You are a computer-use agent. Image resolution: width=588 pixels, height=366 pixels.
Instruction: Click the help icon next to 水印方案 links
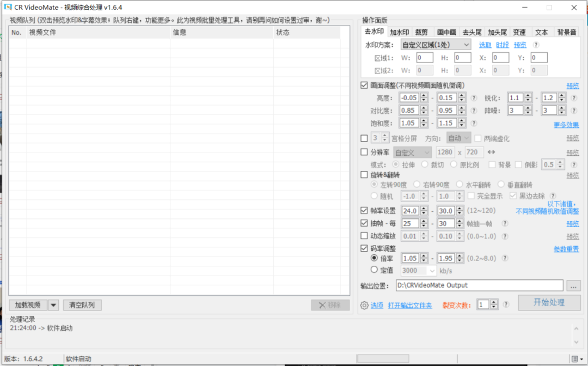(x=536, y=45)
